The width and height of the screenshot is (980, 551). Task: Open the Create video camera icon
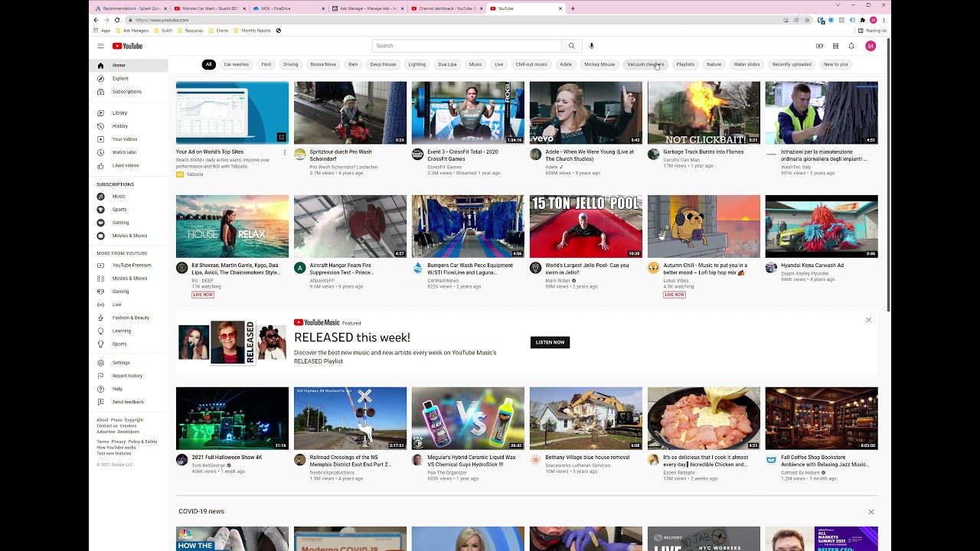pos(819,46)
